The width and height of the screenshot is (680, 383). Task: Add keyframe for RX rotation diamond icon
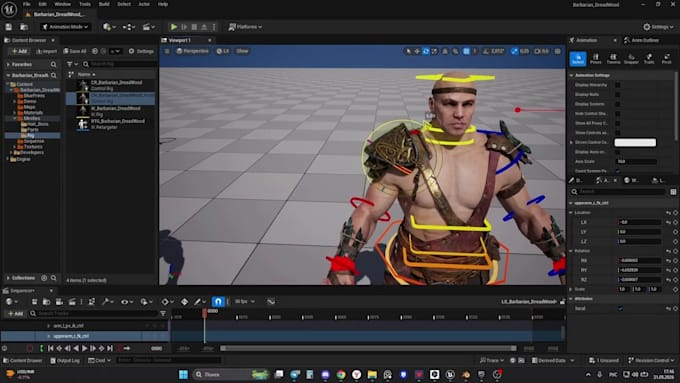tap(675, 260)
